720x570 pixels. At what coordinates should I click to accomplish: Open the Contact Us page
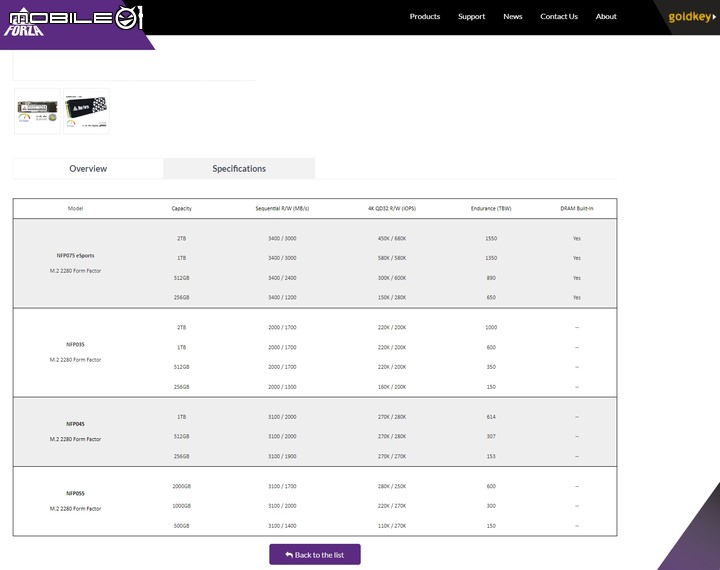559,17
